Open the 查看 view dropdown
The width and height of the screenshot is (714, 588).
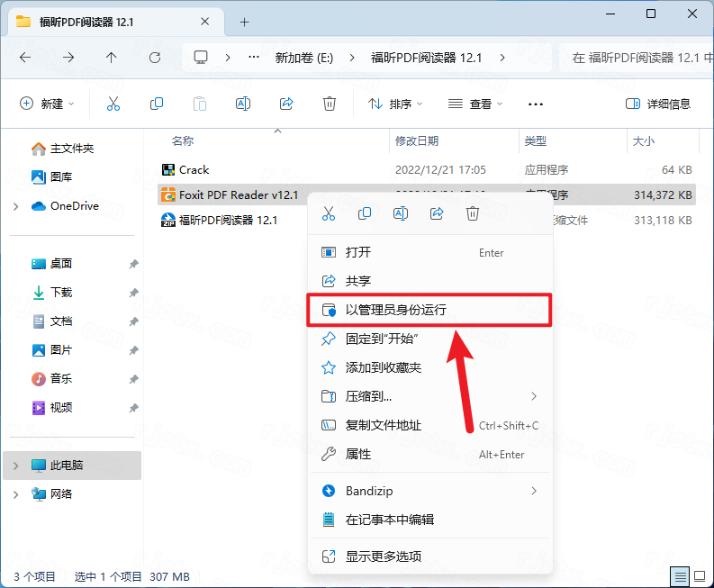point(475,104)
